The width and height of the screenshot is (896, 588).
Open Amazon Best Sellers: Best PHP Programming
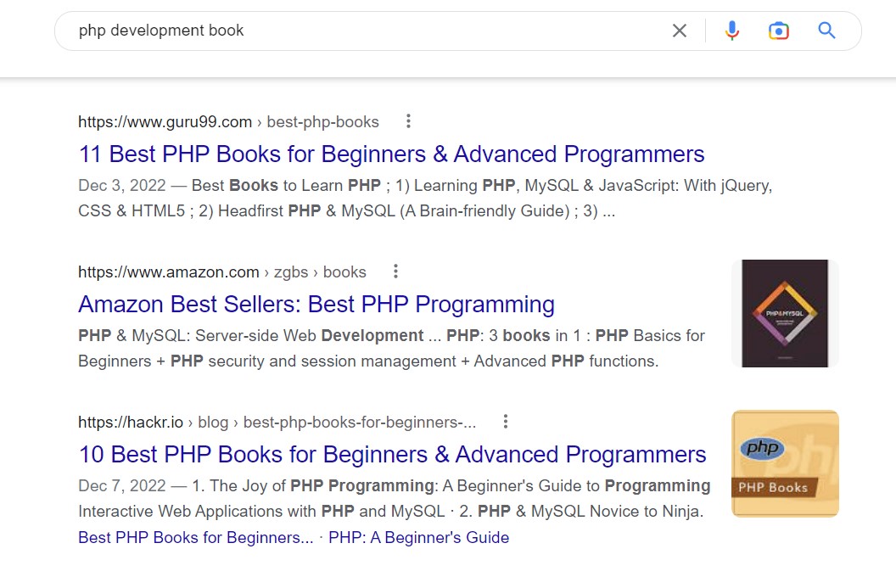coord(316,305)
